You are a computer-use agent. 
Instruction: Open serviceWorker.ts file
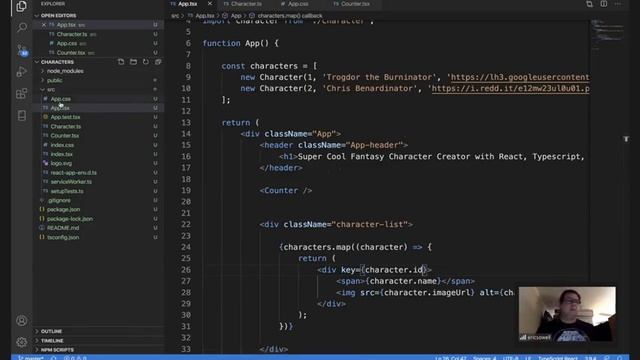tap(71, 182)
